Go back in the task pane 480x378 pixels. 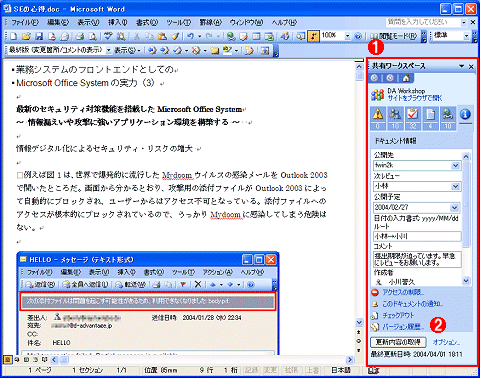coord(375,78)
